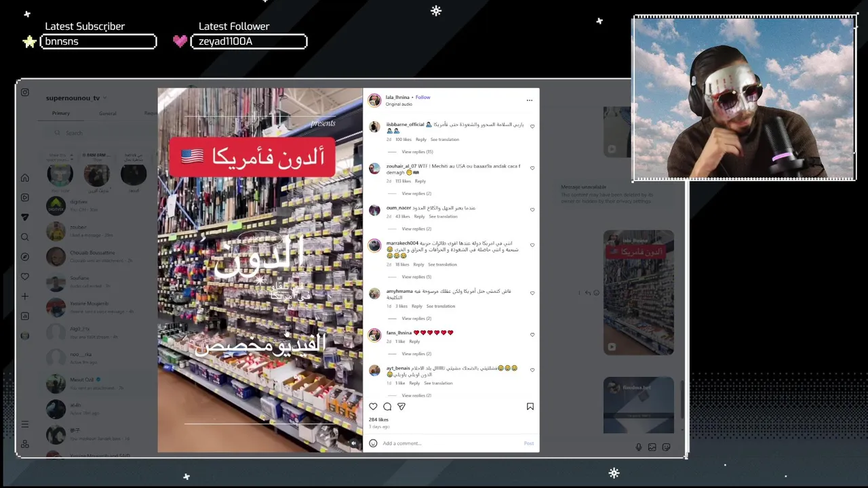Like the comment by iisbbarne_official

point(532,126)
